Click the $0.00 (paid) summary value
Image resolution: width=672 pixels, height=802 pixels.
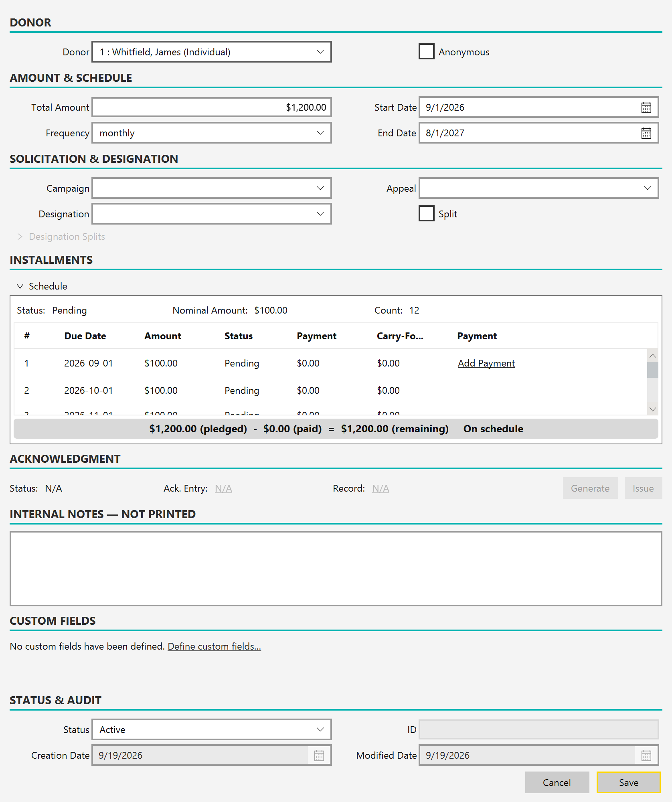tap(293, 429)
